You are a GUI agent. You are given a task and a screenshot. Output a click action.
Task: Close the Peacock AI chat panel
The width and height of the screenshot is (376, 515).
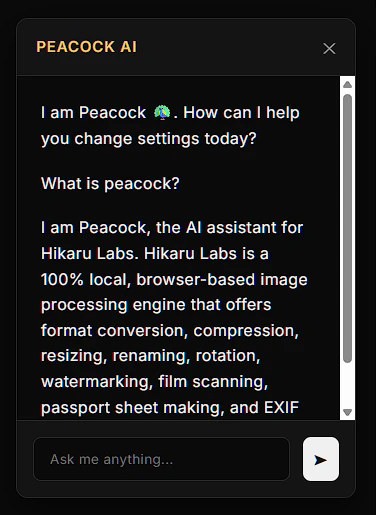329,49
